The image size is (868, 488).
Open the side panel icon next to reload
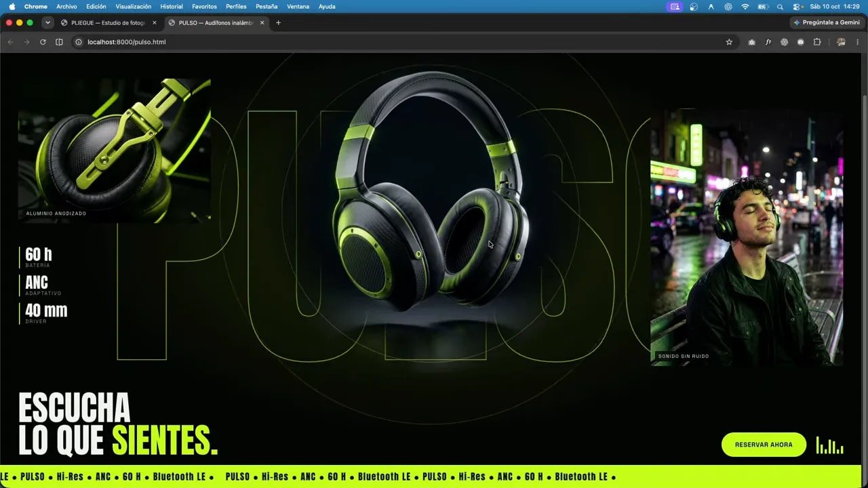59,42
